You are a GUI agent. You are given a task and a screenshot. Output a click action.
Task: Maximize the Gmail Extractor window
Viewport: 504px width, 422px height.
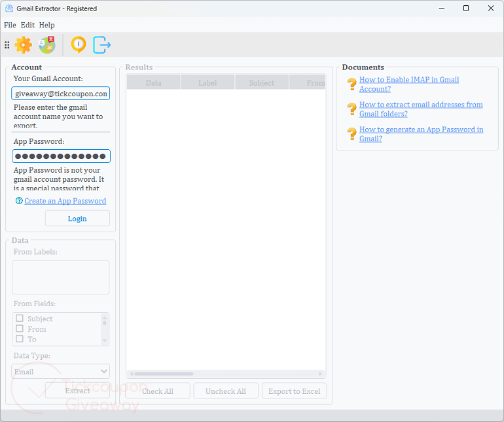[466, 9]
